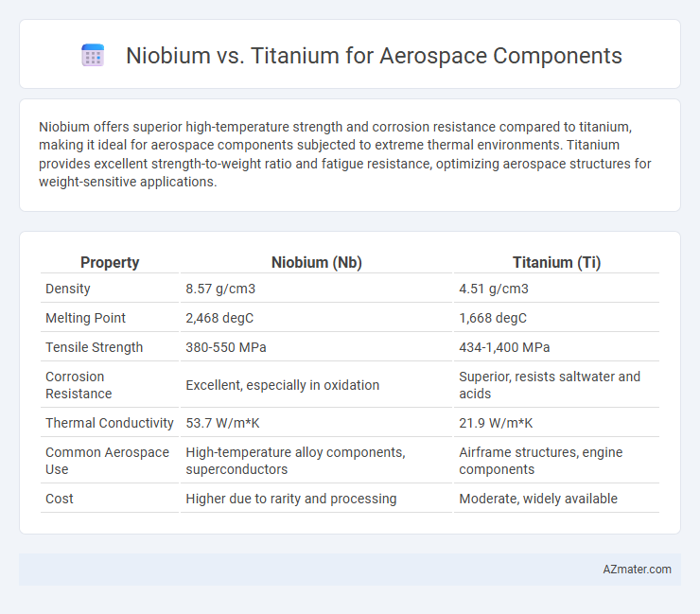Click the 'Thermal Conductivity' row label
The width and height of the screenshot is (700, 614).
pyautogui.click(x=110, y=423)
